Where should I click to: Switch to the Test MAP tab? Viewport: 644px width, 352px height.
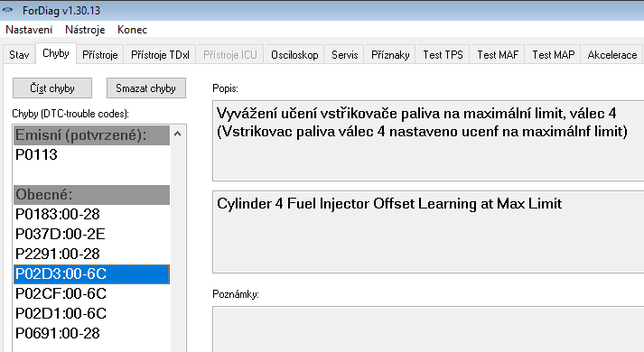554,54
